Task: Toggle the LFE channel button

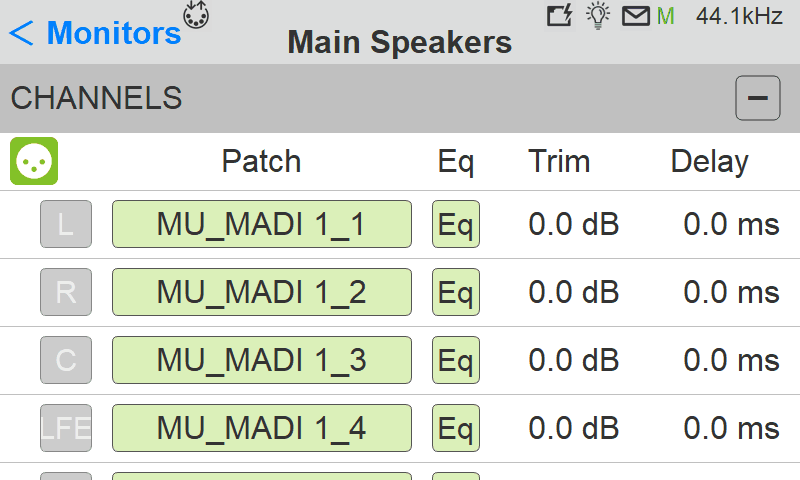Action: (x=66, y=428)
